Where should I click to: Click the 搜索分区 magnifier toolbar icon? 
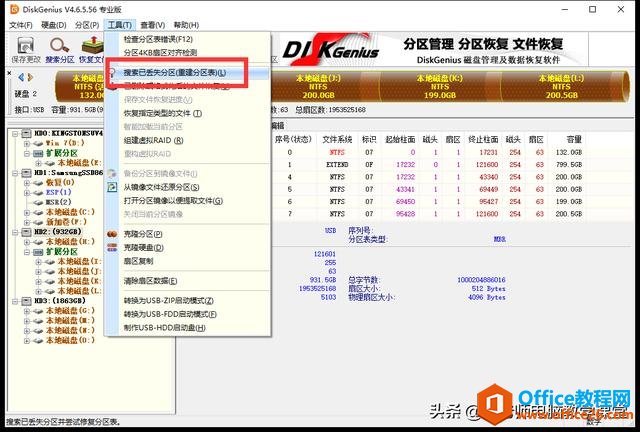[x=60, y=46]
